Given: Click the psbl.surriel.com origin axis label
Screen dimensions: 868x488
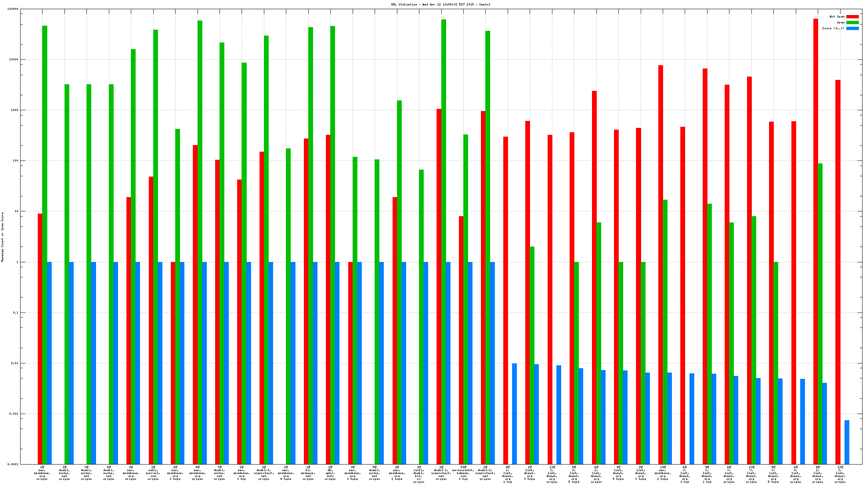Looking at the screenshot, I should [x=153, y=473].
